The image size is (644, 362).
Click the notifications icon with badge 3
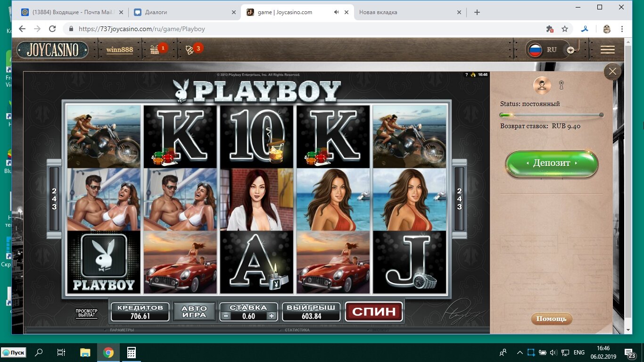(190, 49)
